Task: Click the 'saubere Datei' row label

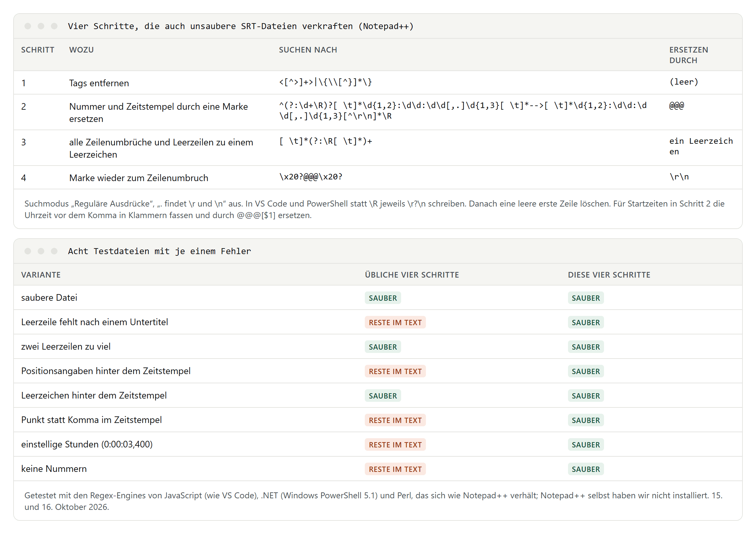Action: click(x=49, y=298)
